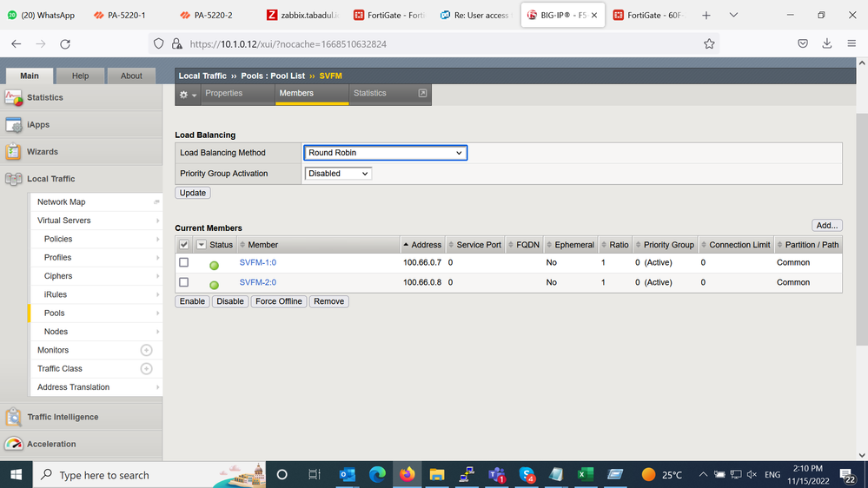This screenshot has width=868, height=488.
Task: Click Local Traffic section icon
Action: [x=13, y=179]
